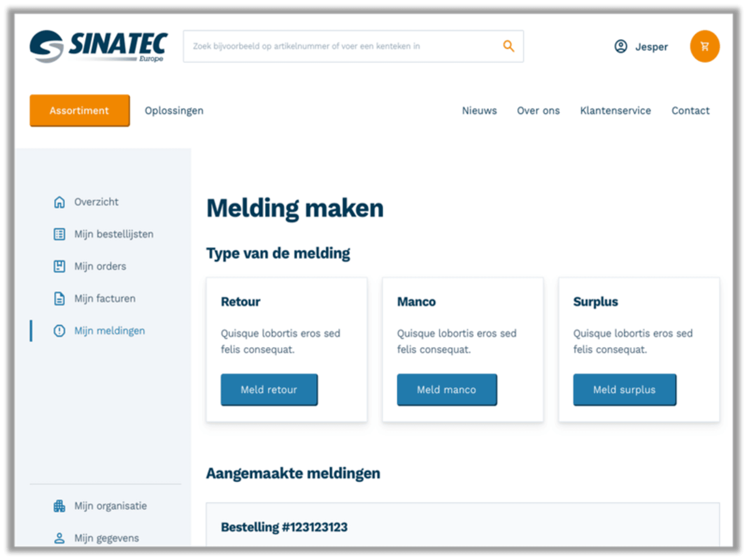Screen dimensions: 747x560
Task: Open the Over ons page
Action: [538, 110]
